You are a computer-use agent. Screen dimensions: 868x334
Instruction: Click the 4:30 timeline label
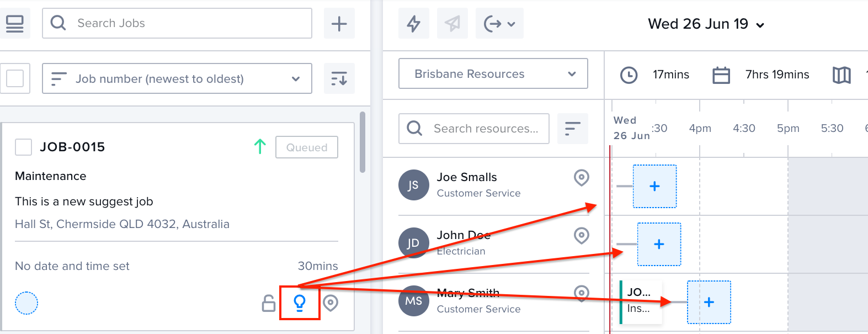[744, 129]
